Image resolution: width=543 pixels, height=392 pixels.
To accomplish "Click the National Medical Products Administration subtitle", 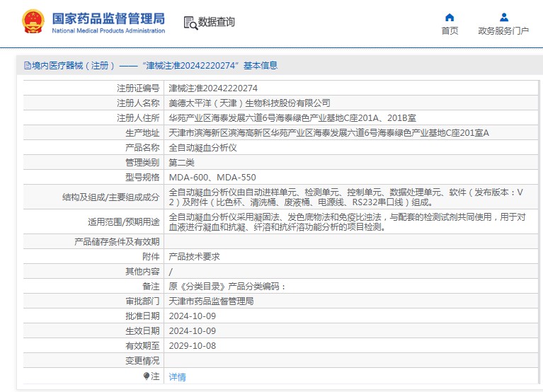I will (108, 30).
